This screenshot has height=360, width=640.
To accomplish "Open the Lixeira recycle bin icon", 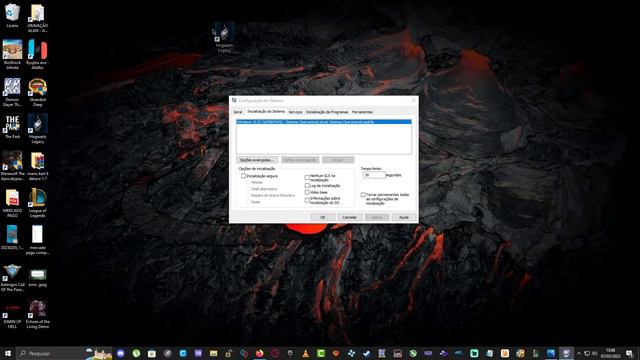I will click(12, 15).
